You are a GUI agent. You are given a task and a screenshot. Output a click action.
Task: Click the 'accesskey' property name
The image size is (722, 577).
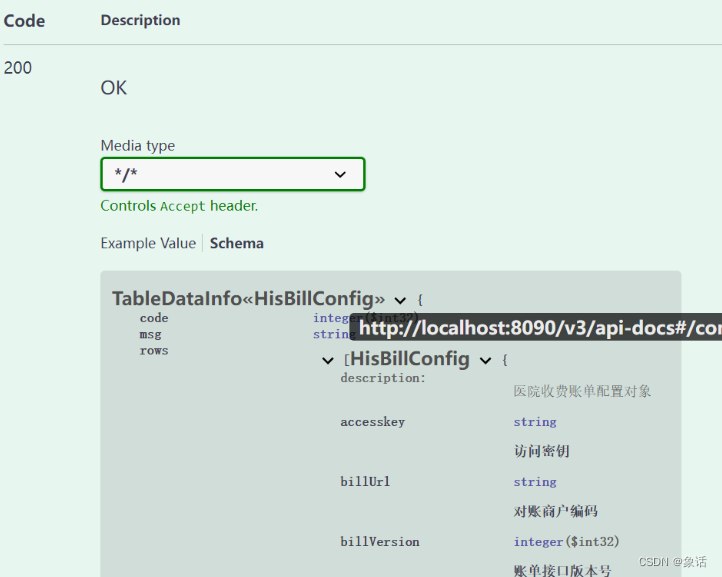[x=373, y=422]
